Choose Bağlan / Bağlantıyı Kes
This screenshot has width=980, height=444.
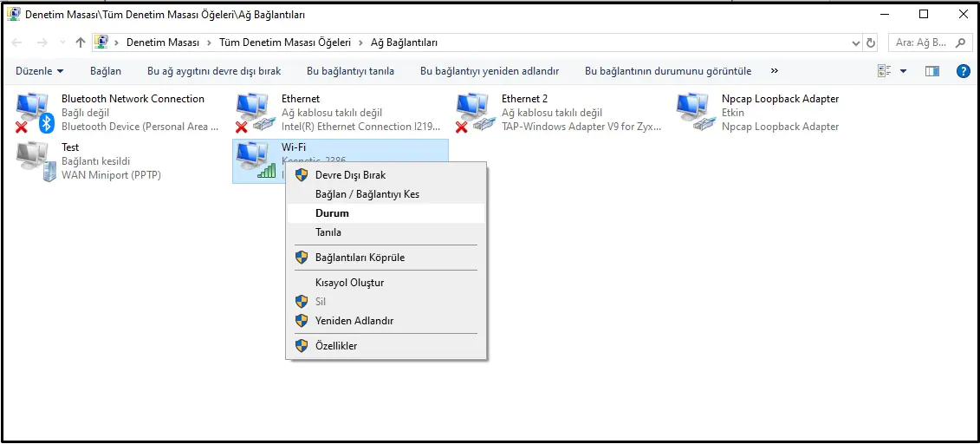[386, 194]
